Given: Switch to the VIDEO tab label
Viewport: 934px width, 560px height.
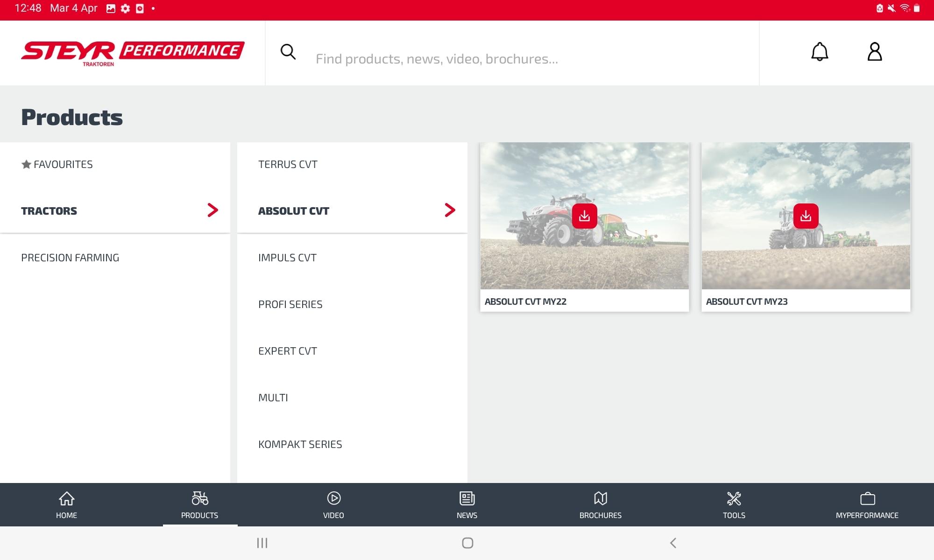Looking at the screenshot, I should pyautogui.click(x=333, y=515).
